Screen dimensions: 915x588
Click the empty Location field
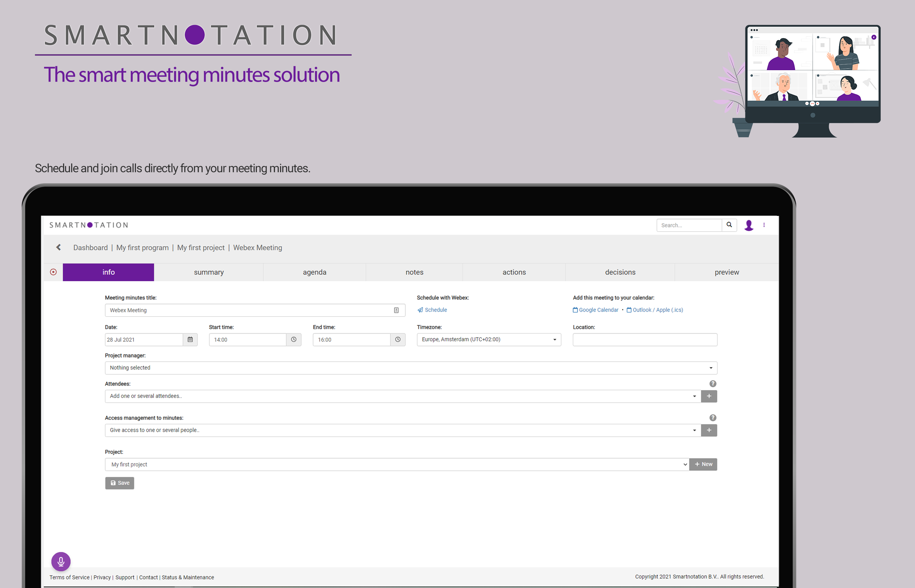[x=645, y=339]
